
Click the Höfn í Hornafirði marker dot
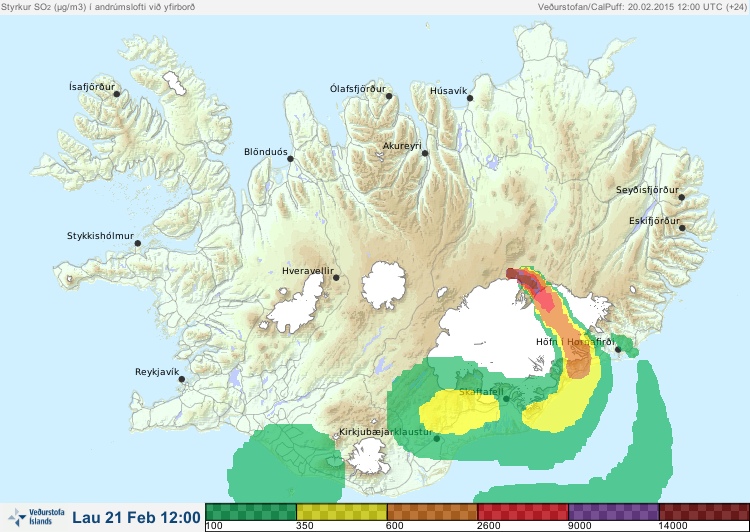(618, 350)
